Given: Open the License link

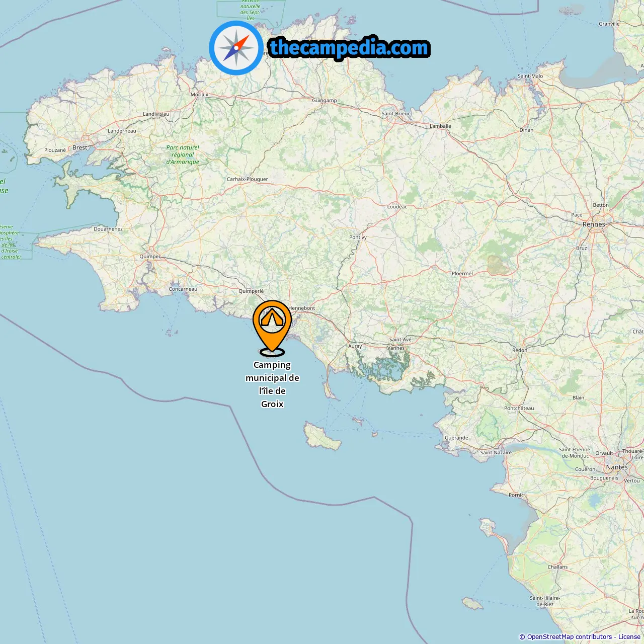Looking at the screenshot, I should (x=629, y=637).
